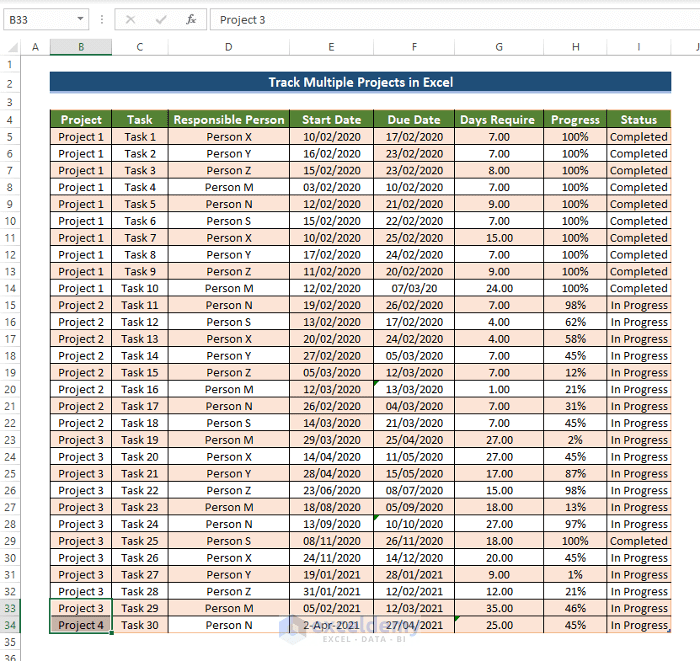Select row 4 header
Screen dimensions: 700x661
pos(10,120)
